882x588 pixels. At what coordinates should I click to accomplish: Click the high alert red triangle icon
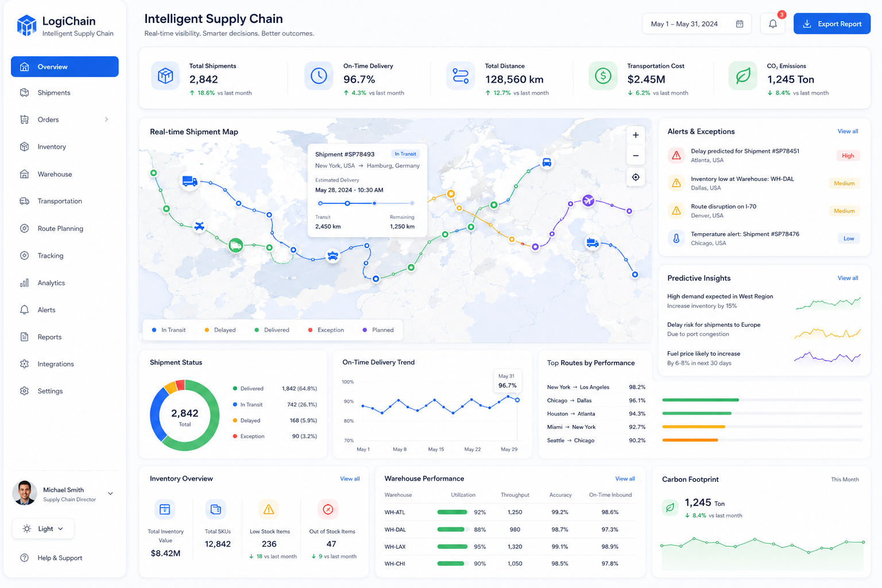pyautogui.click(x=676, y=156)
